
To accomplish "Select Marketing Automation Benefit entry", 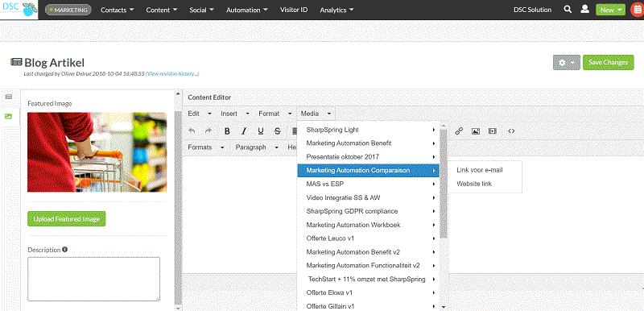I will 369,143.
